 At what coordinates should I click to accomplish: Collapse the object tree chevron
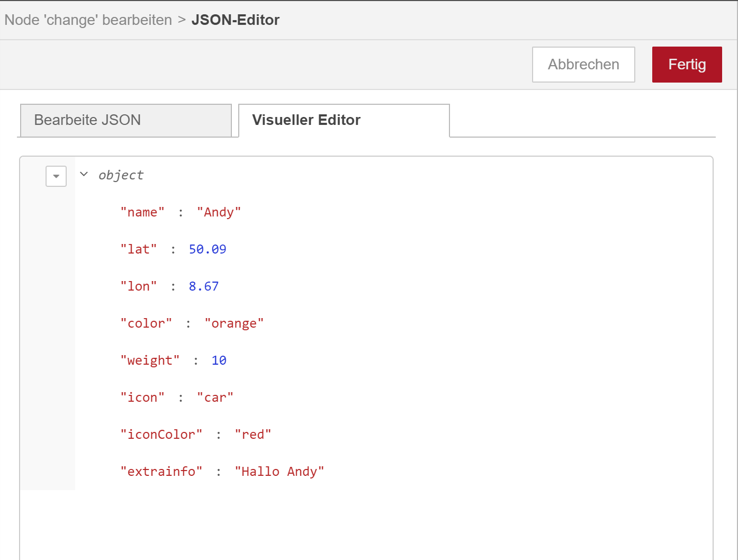pos(84,174)
